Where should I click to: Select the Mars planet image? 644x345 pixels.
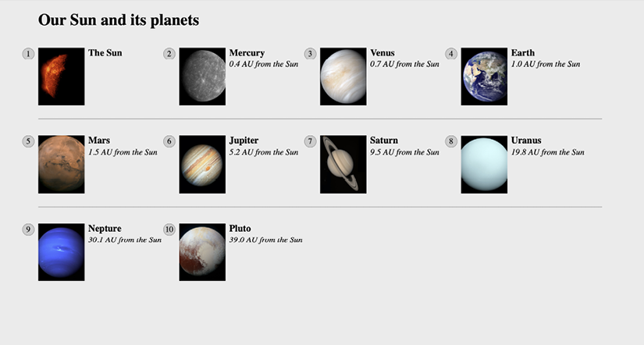(x=61, y=164)
